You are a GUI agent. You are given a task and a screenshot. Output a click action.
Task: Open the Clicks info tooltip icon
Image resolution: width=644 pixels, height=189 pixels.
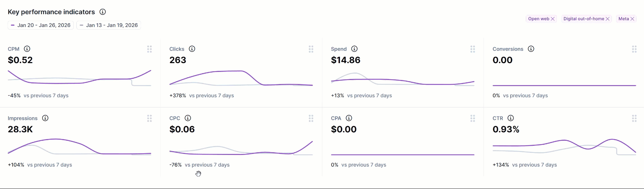coord(192,49)
